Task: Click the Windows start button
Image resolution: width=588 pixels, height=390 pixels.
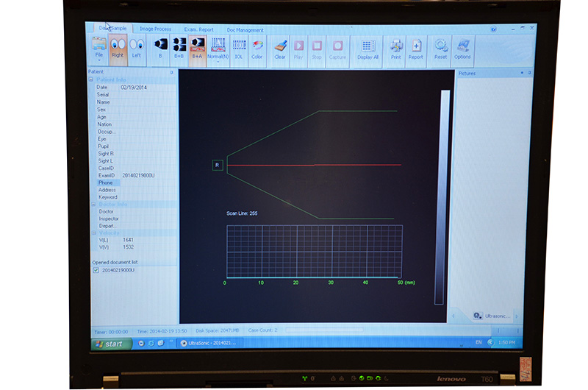Action: pos(108,344)
